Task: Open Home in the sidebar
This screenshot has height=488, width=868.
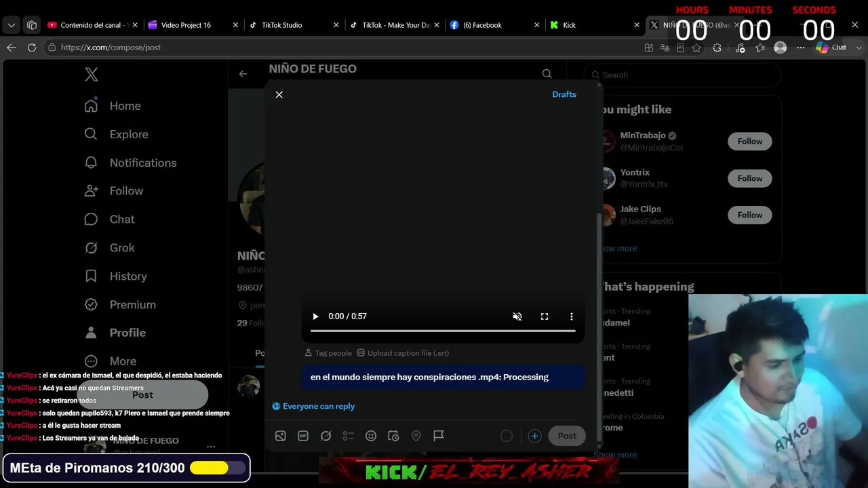Action: point(113,106)
